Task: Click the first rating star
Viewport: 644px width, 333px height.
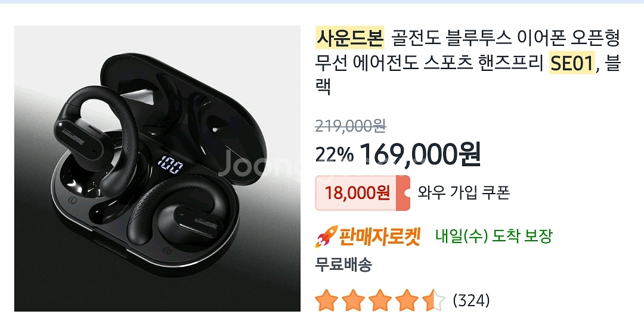Action: (327, 300)
